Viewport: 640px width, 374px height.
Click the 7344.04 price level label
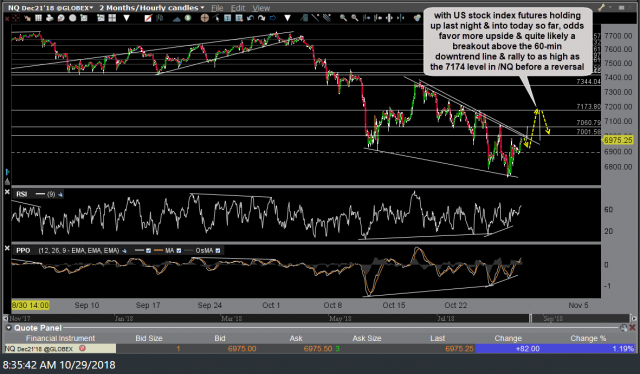[x=588, y=82]
